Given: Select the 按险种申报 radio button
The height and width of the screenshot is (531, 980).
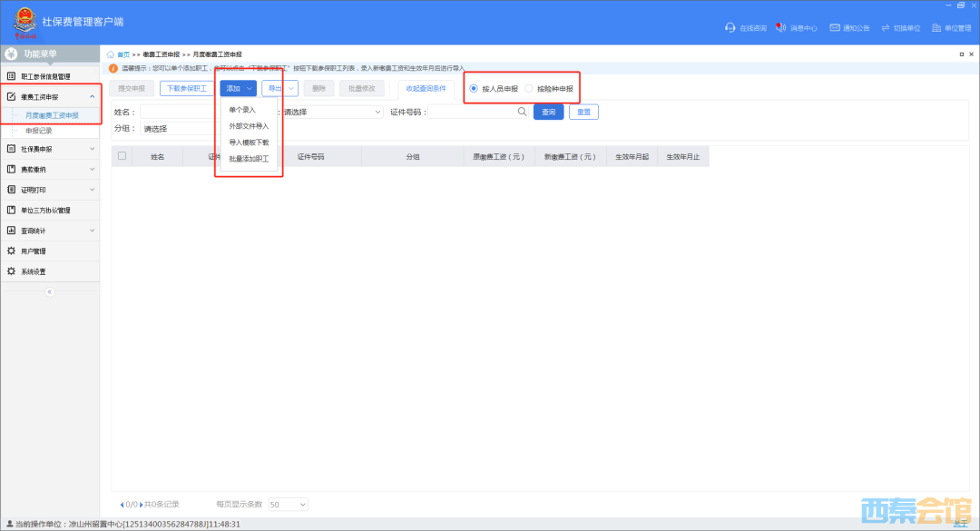Looking at the screenshot, I should 529,89.
